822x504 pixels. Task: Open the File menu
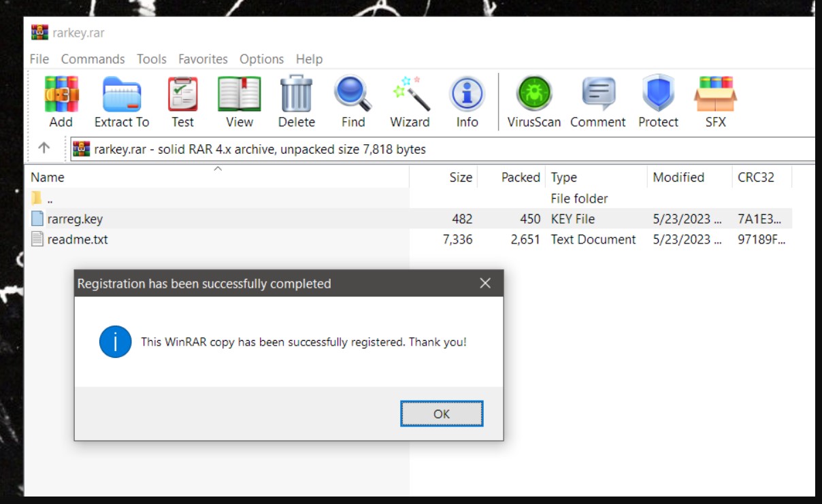[x=39, y=59]
